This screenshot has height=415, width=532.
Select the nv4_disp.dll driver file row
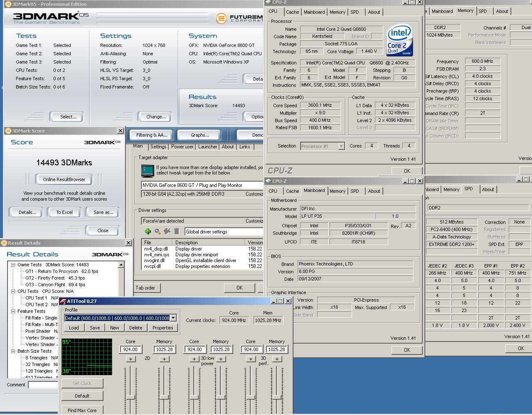(203, 249)
